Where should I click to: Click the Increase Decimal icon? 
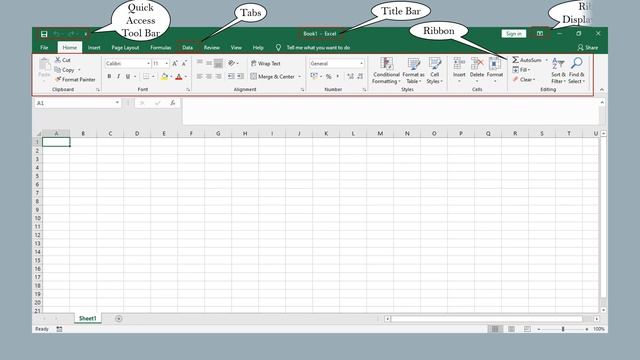point(350,76)
